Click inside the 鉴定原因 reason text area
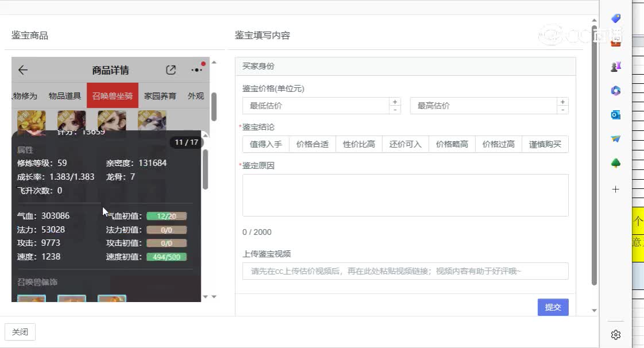 coord(405,195)
